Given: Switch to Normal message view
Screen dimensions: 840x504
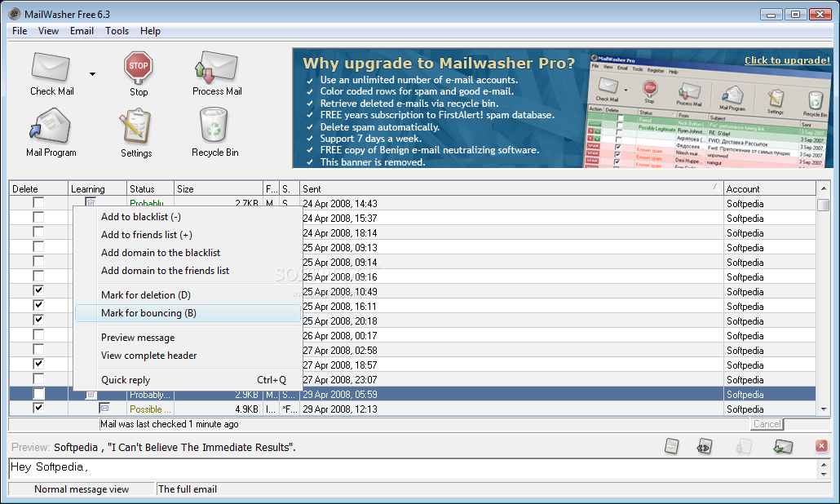Looking at the screenshot, I should pos(82,489).
